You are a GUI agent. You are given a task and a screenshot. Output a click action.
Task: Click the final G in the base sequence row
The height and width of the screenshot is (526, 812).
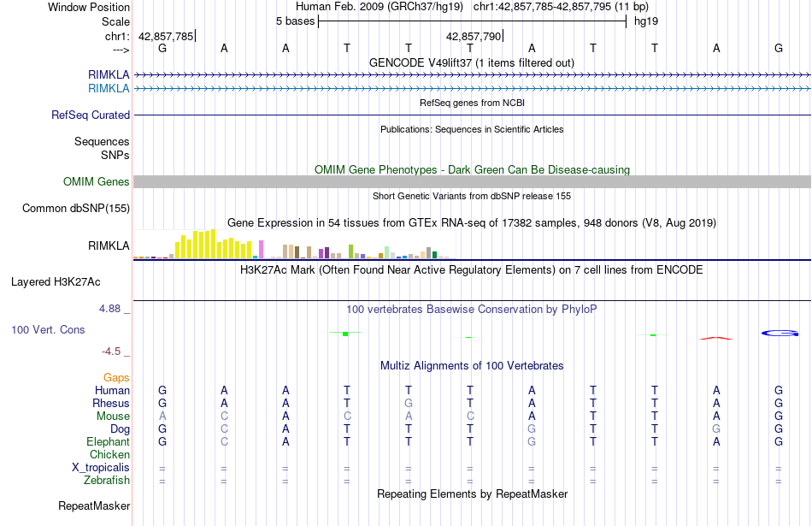pos(779,48)
